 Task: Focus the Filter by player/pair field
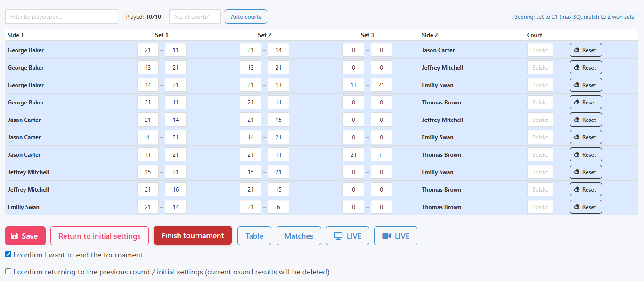(62, 16)
